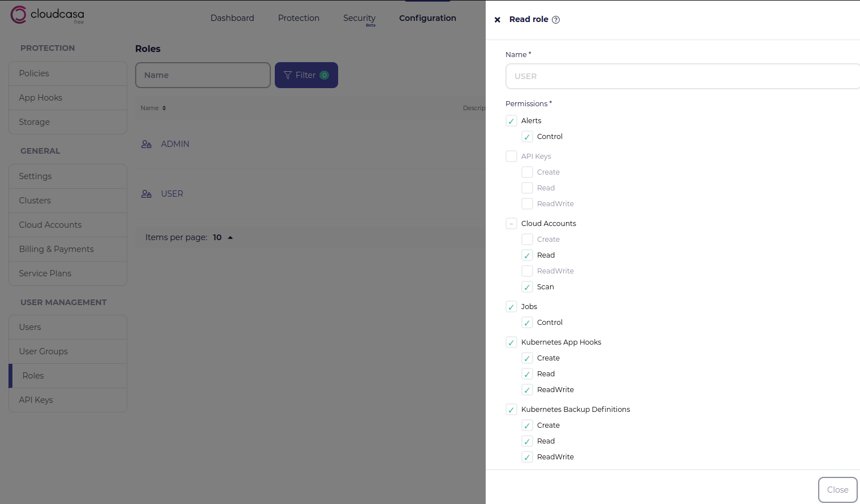Viewport: 860px width, 504px height.
Task: Toggle Scan checkbox under Cloud Accounts
Action: coord(527,287)
